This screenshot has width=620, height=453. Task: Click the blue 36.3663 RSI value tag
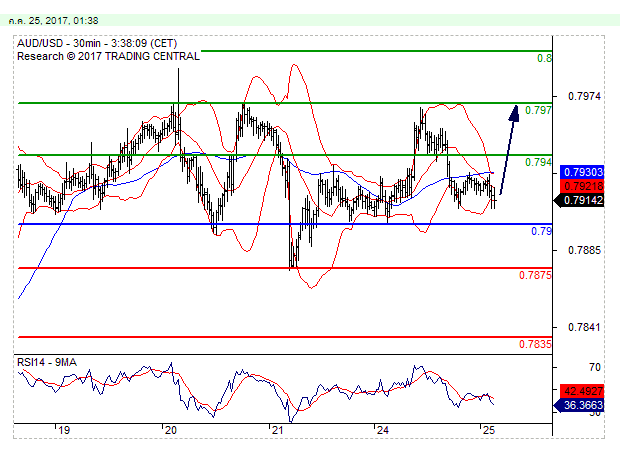(579, 405)
